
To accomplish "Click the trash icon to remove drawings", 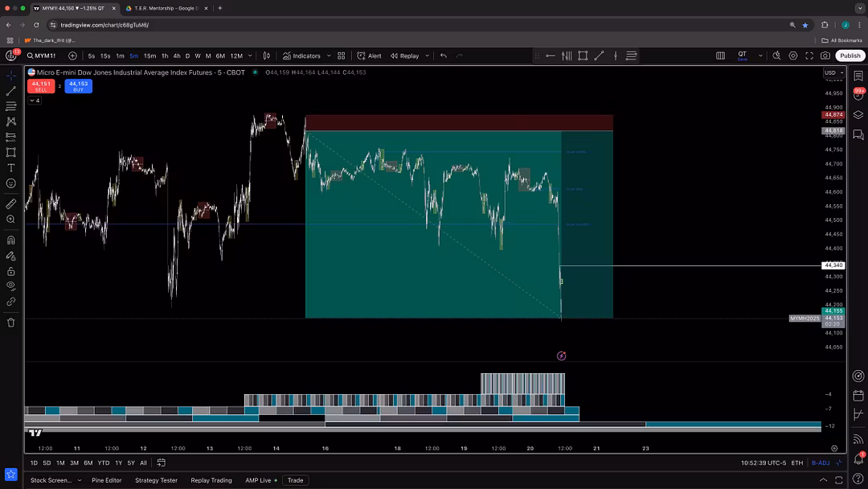I will click(11, 323).
